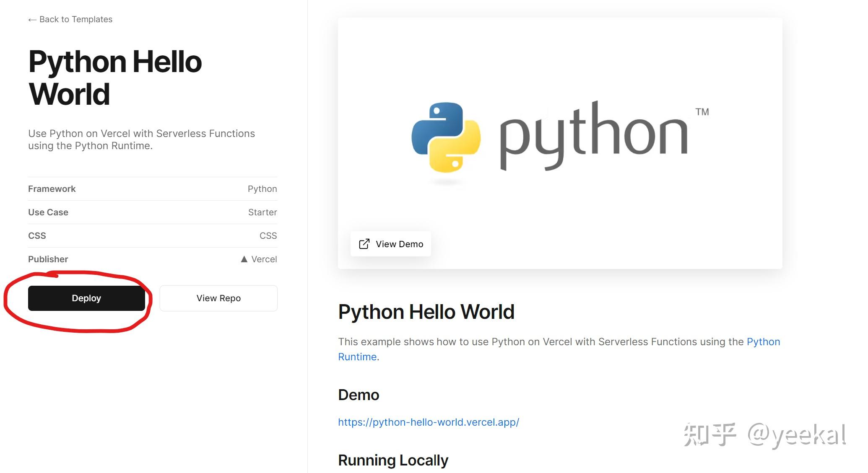The height and width of the screenshot is (473, 868).
Task: Click the Starter use case value
Action: (x=262, y=212)
